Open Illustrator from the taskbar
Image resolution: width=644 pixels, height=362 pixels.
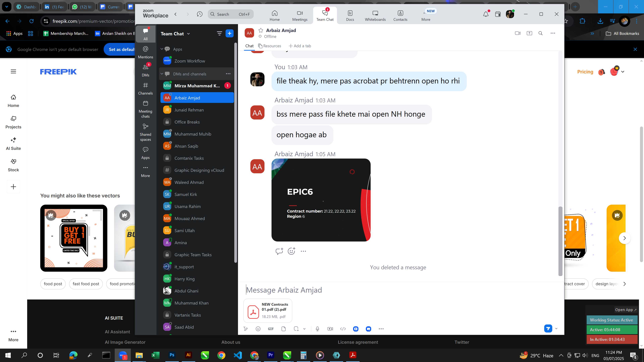click(188, 355)
